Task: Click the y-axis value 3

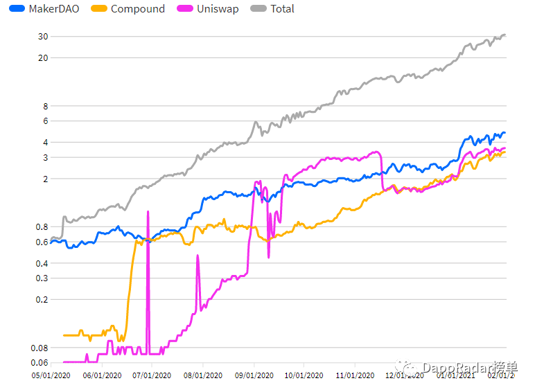Action: (45, 158)
